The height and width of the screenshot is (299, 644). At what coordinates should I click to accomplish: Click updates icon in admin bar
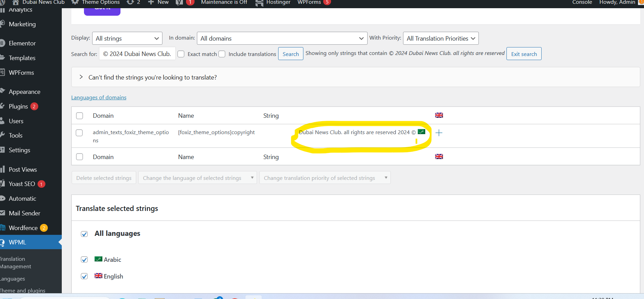point(130,2)
